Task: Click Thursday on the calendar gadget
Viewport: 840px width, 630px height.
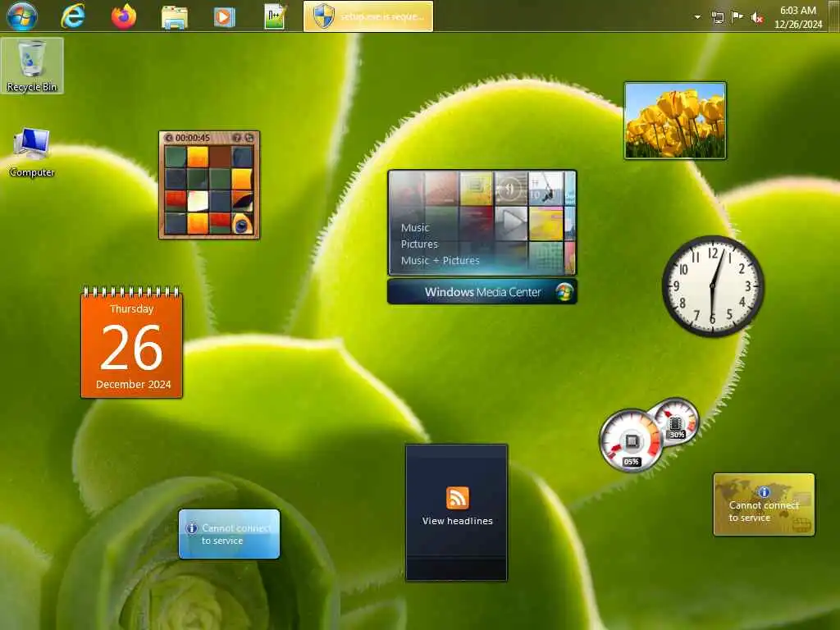Action: 132,309
